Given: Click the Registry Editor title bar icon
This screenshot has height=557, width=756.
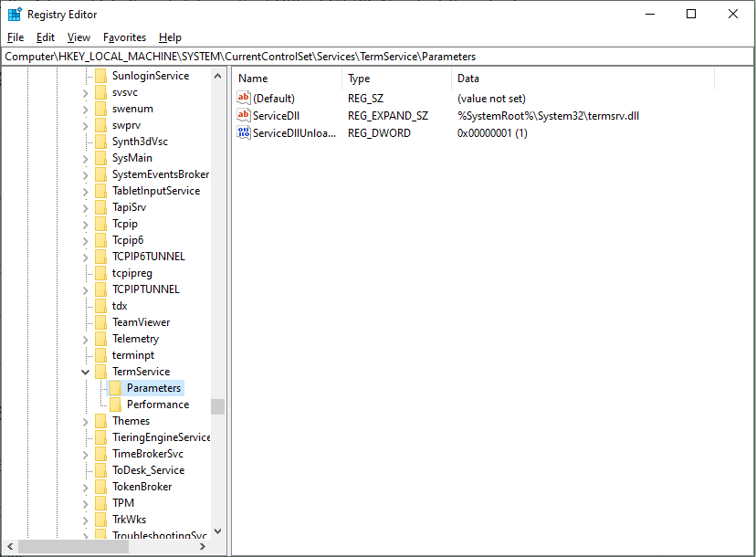Looking at the screenshot, I should point(15,14).
